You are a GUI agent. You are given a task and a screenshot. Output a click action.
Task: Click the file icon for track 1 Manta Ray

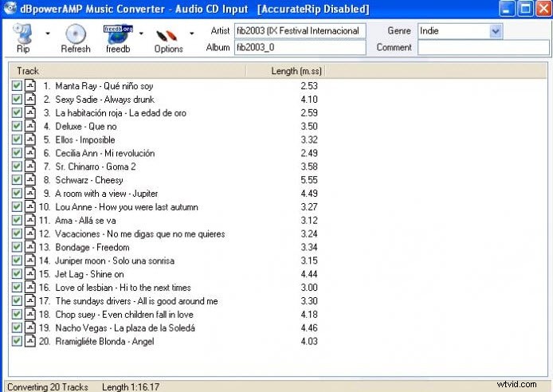(x=30, y=86)
